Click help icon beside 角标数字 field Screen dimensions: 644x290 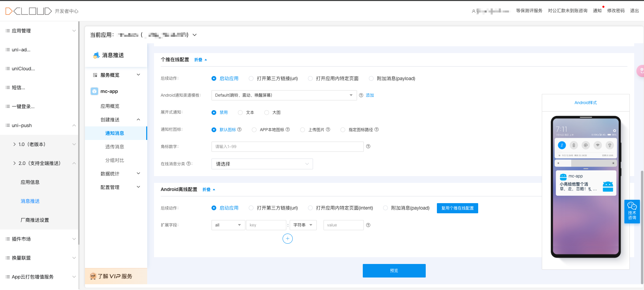pyautogui.click(x=368, y=146)
